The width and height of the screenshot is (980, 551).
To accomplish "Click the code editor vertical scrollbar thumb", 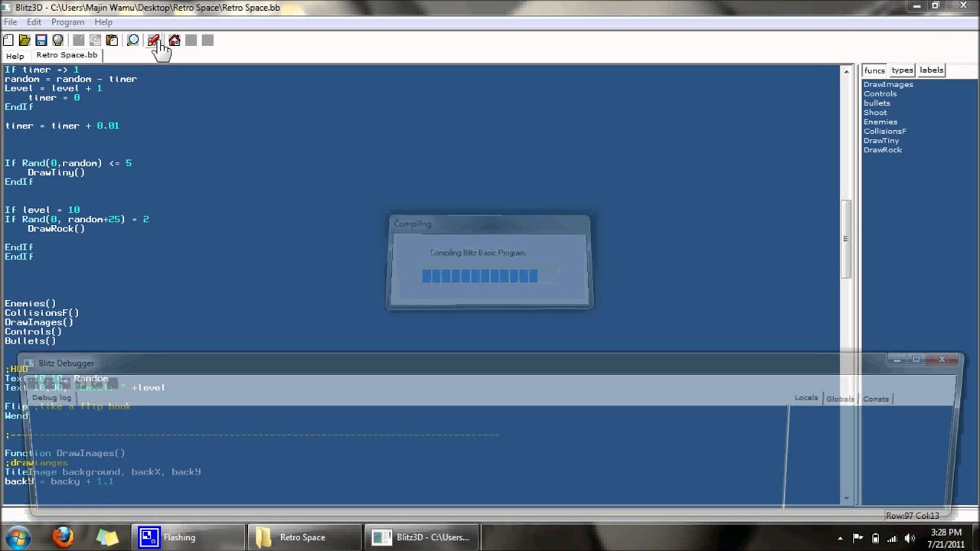I will tap(846, 239).
